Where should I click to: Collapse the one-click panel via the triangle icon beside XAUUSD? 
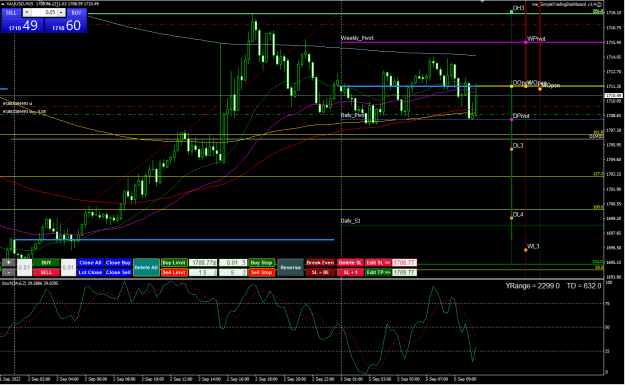[x=3, y=4]
